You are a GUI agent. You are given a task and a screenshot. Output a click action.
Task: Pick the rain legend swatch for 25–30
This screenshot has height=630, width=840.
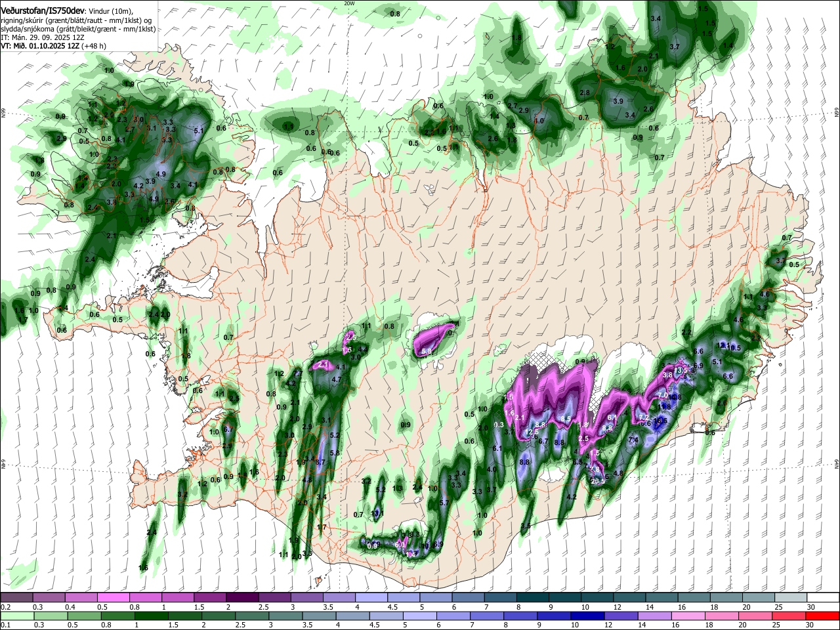tap(788, 616)
